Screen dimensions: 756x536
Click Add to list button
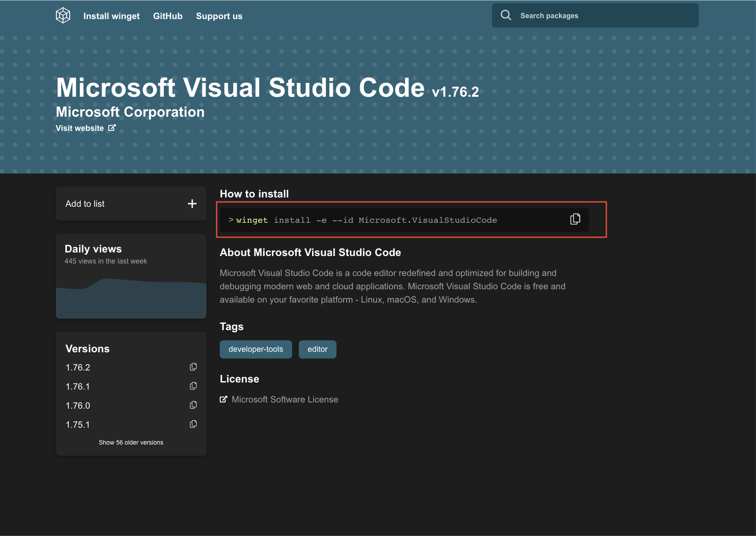tap(131, 204)
